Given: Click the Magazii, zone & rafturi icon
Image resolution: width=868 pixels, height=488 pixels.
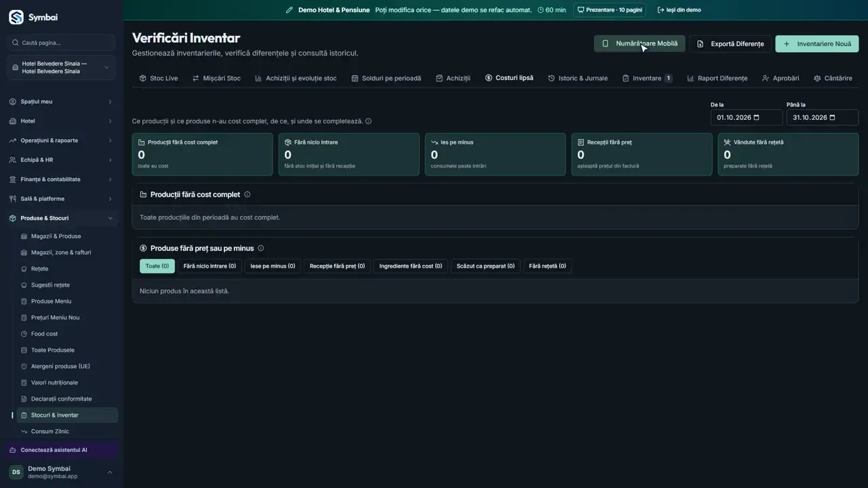Looking at the screenshot, I should coord(24,253).
